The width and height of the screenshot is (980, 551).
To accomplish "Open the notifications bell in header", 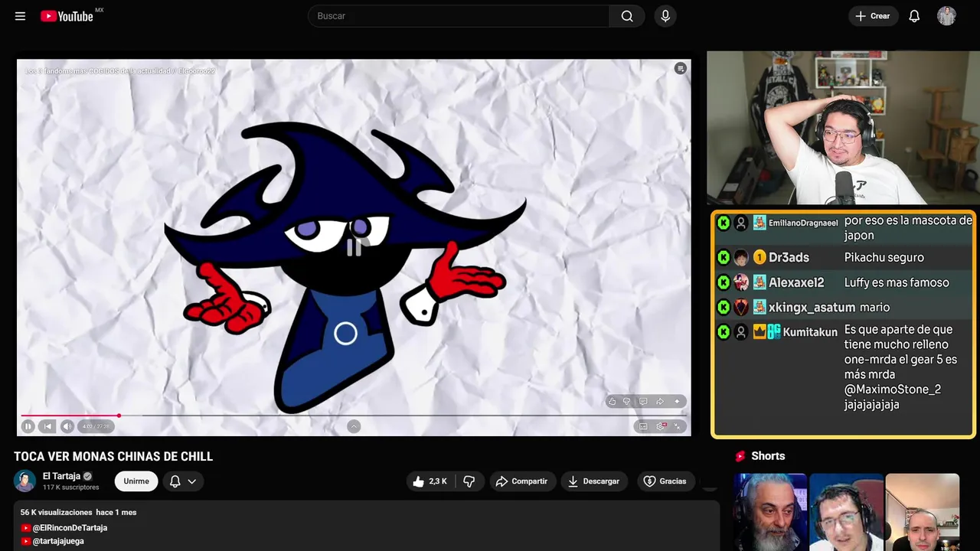I will [x=914, y=16].
